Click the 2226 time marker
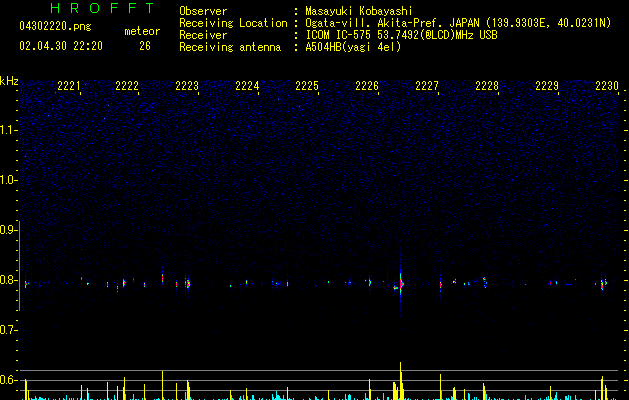The height and width of the screenshot is (400, 629). coord(367,86)
